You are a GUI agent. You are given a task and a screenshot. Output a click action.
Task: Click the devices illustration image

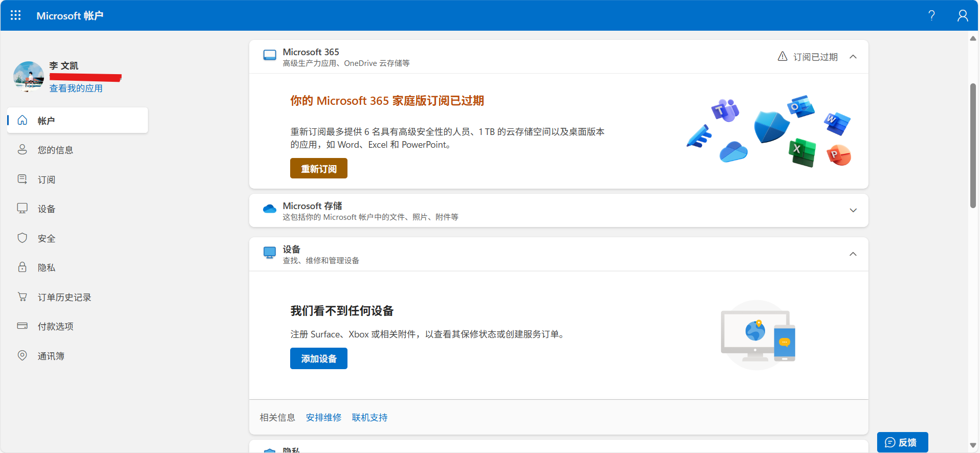point(758,335)
